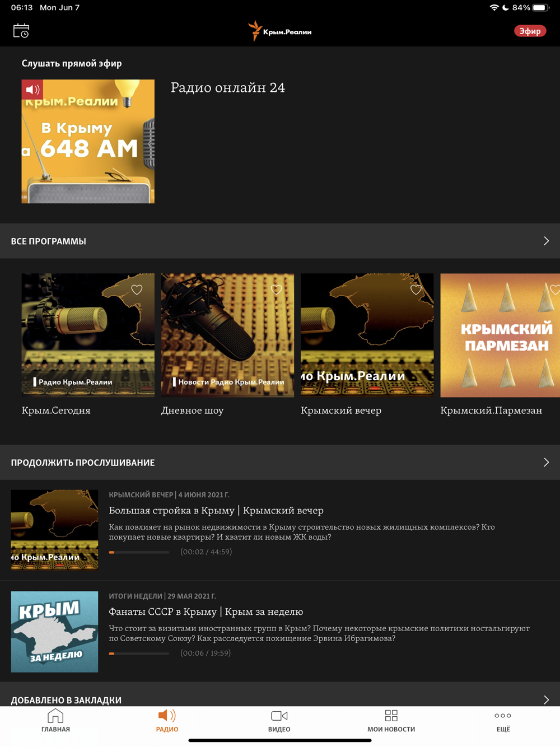Tap the battery status indicator
This screenshot has height=747, width=560.
[x=540, y=8]
